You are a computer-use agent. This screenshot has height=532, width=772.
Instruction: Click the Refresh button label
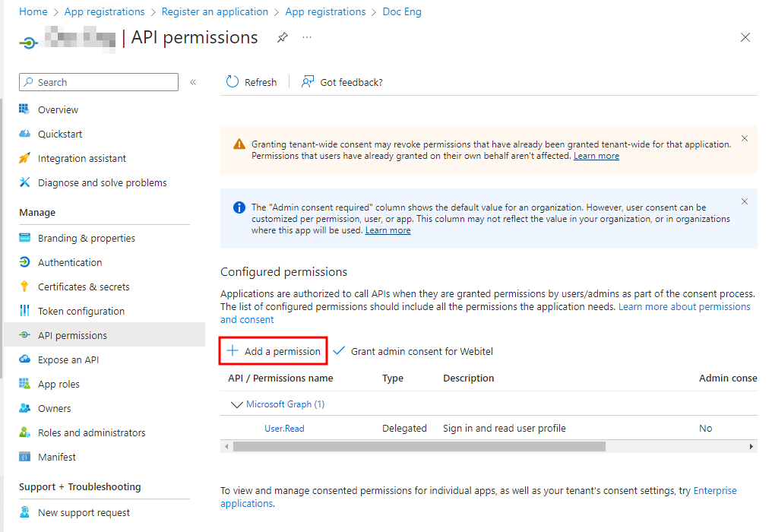point(261,82)
